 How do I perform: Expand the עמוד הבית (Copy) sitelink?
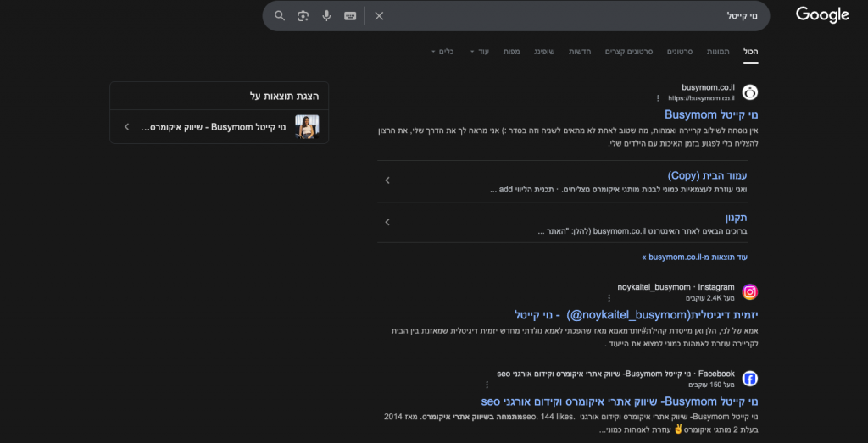[x=387, y=180]
